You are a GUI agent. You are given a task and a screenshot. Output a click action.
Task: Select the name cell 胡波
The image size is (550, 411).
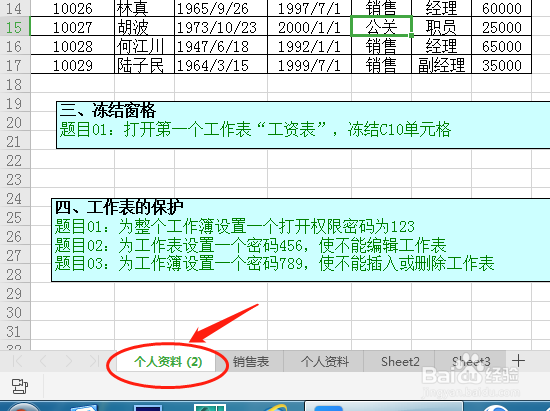(144, 27)
